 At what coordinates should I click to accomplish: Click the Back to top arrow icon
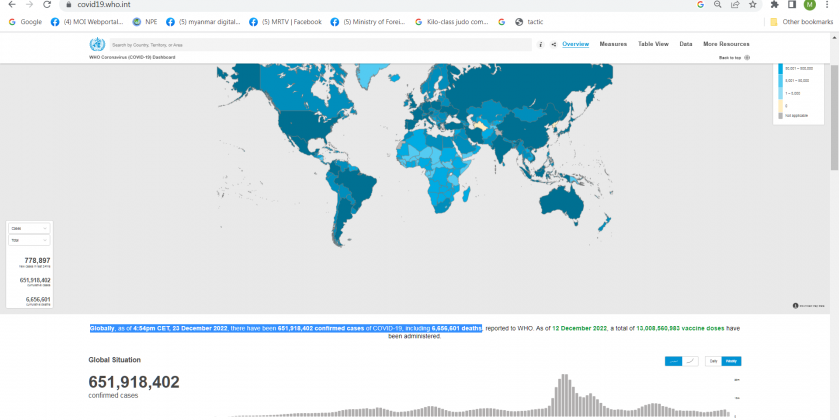747,58
